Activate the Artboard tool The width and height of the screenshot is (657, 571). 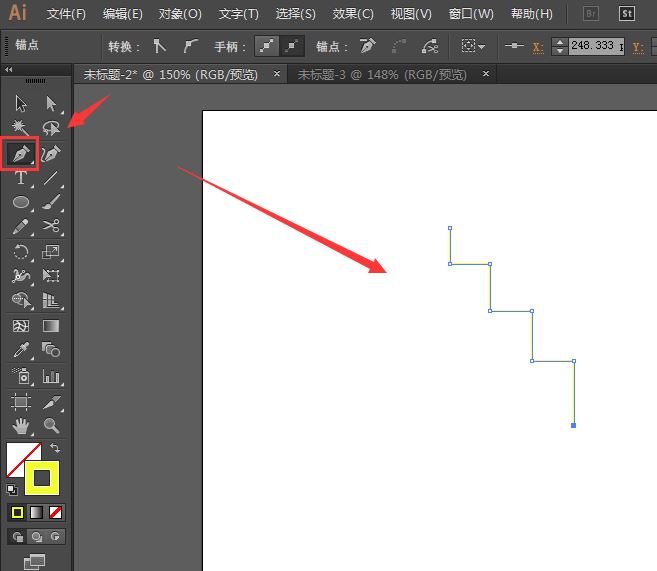(21, 402)
